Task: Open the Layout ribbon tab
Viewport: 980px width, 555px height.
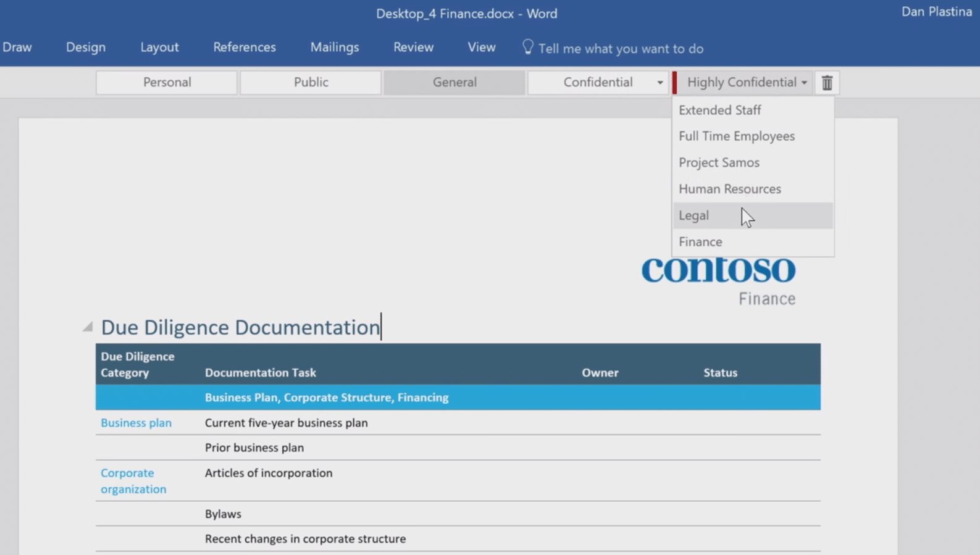Action: 159,47
